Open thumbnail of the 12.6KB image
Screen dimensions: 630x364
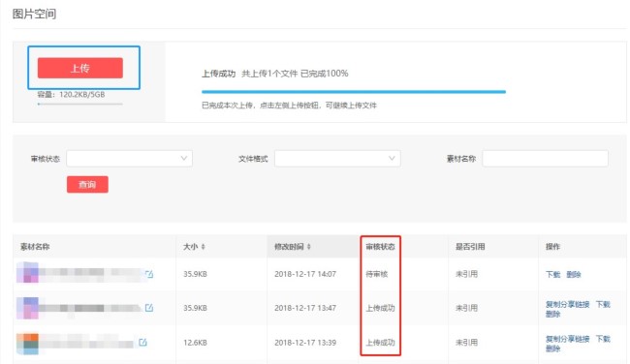pos(27,344)
